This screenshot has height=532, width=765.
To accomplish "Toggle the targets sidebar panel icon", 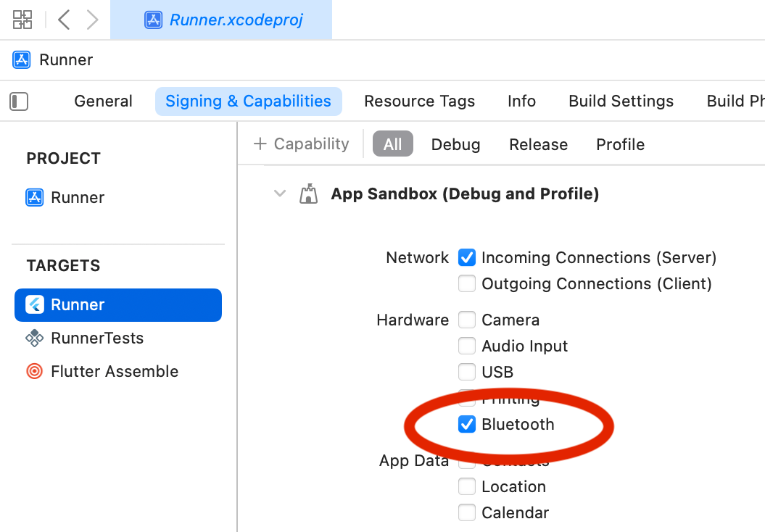I will pyautogui.click(x=19, y=101).
